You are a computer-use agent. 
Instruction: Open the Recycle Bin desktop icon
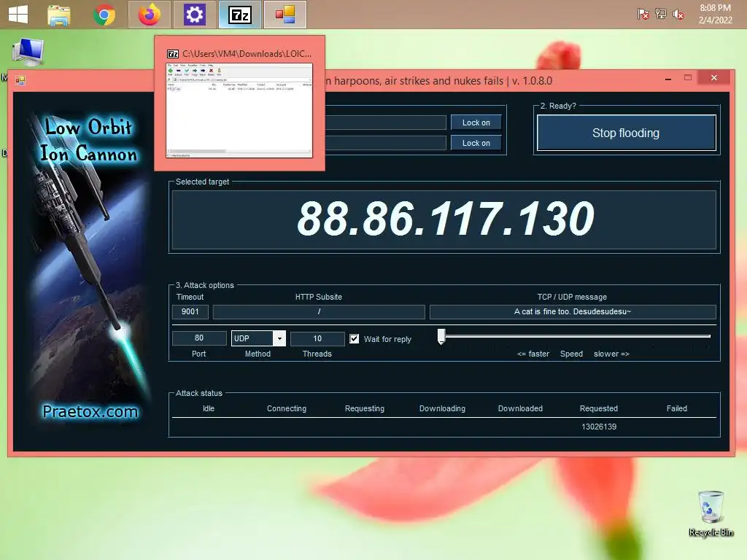[x=711, y=513]
